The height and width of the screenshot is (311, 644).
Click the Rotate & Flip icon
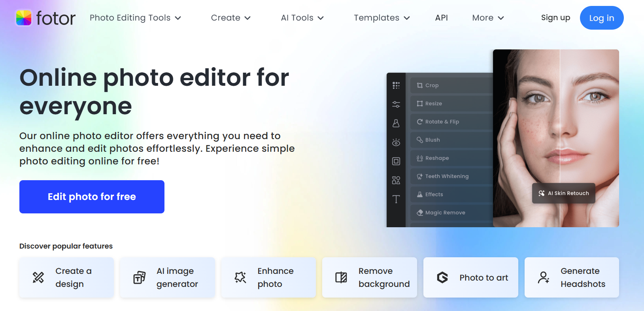420,122
